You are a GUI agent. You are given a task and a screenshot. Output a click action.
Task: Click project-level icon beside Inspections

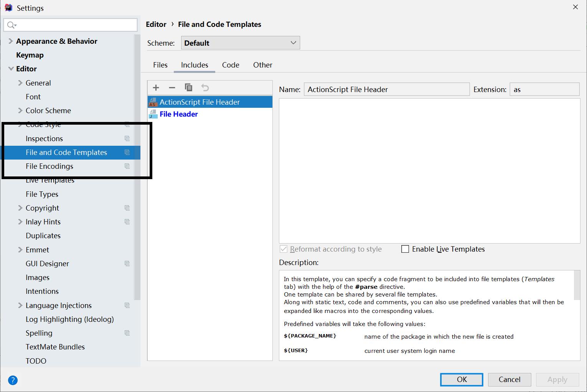127,138
